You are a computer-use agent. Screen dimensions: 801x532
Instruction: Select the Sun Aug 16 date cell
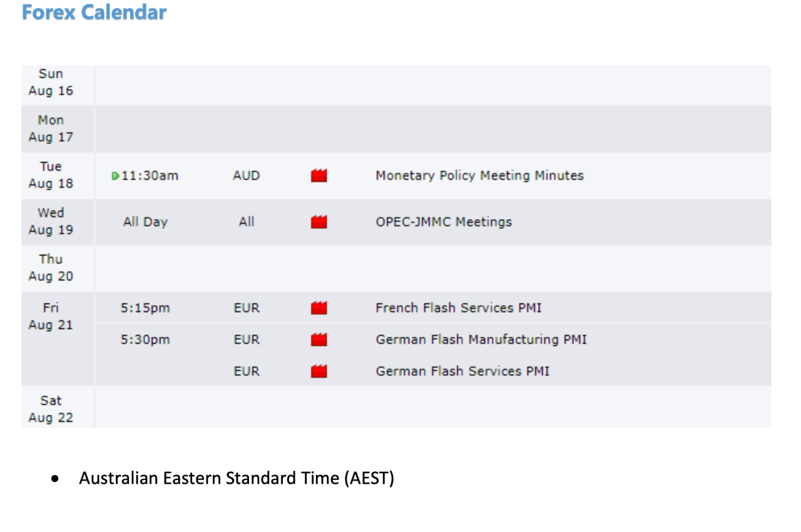[51, 83]
